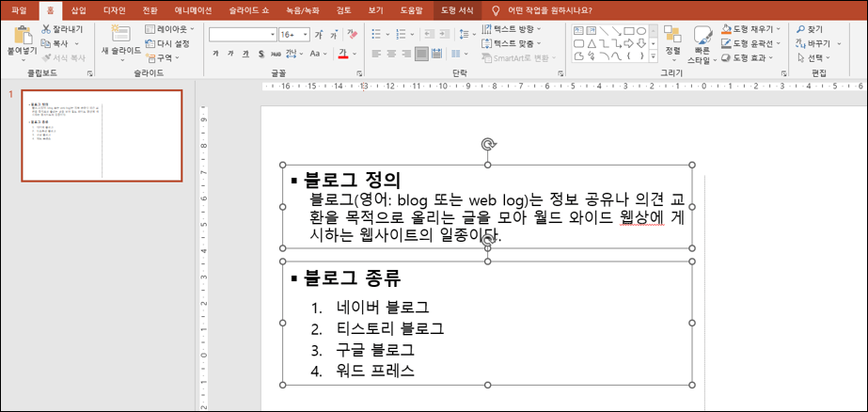Apply shape fill paint bucket color

726,29
